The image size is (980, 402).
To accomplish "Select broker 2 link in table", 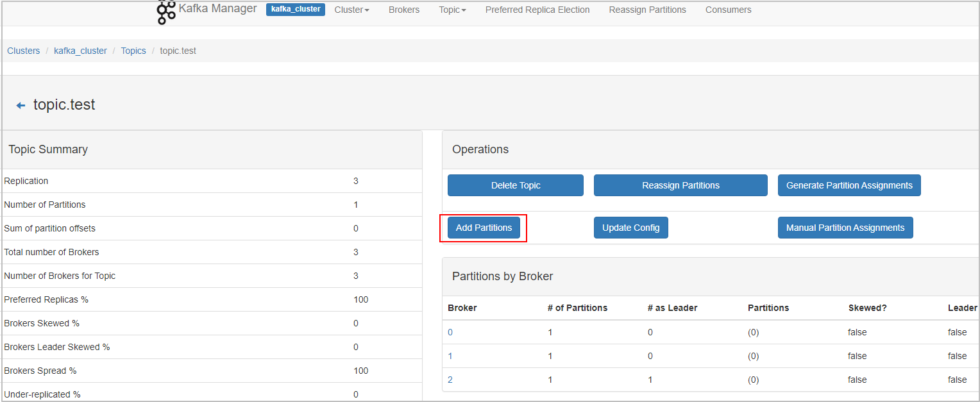I will pos(450,380).
